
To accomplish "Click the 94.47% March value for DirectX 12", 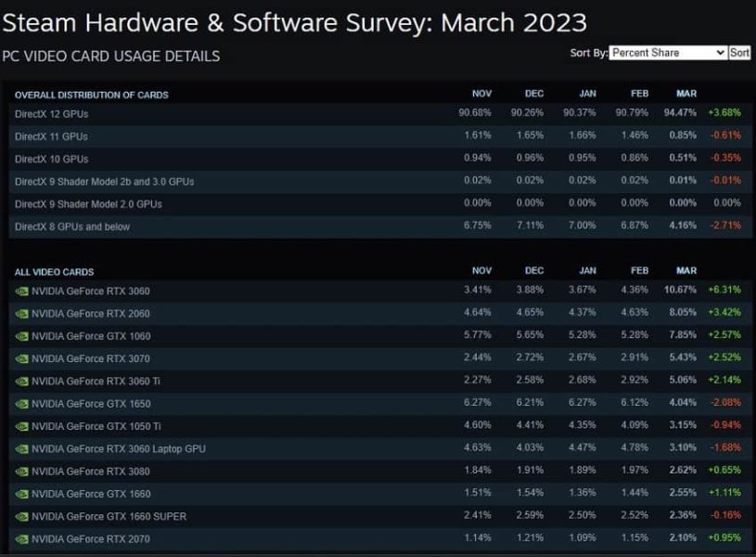I will pos(680,112).
